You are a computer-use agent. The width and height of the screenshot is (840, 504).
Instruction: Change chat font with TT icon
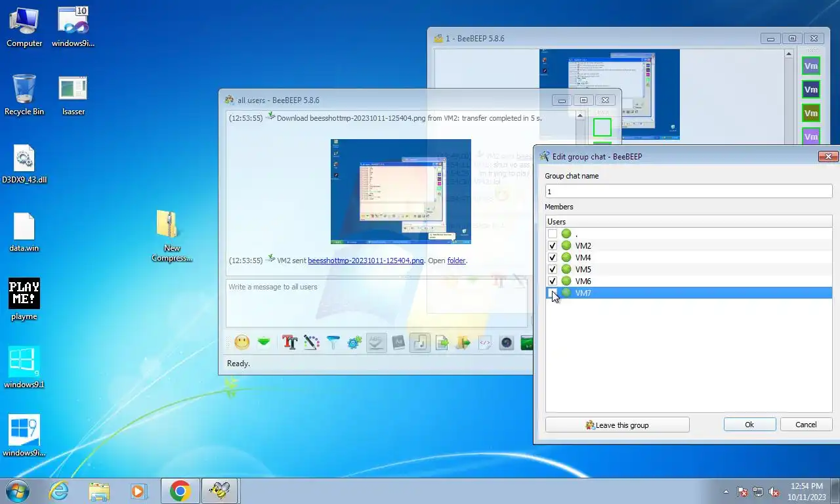290,342
